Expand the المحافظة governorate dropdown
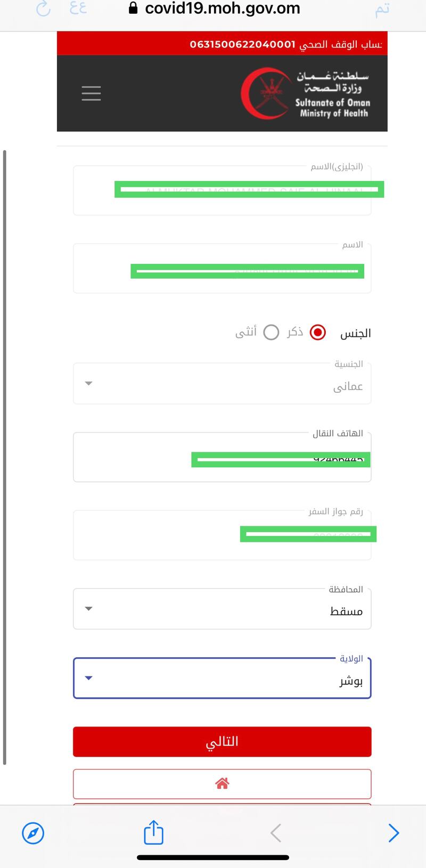Screen dimensions: 426x868 (222, 609)
